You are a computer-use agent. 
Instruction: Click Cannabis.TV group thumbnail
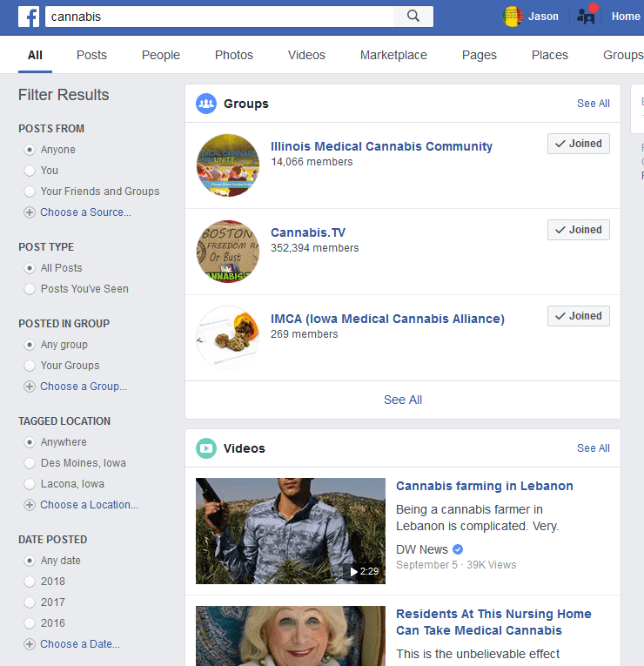227,252
